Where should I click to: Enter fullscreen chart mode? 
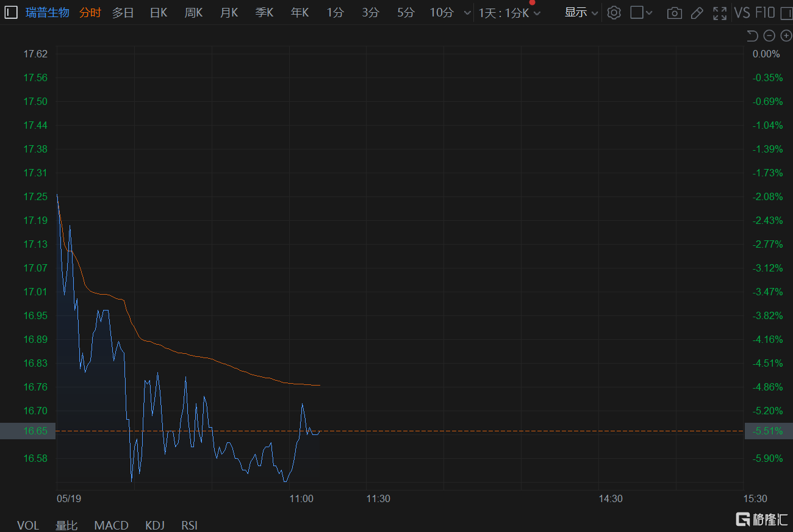click(x=720, y=13)
